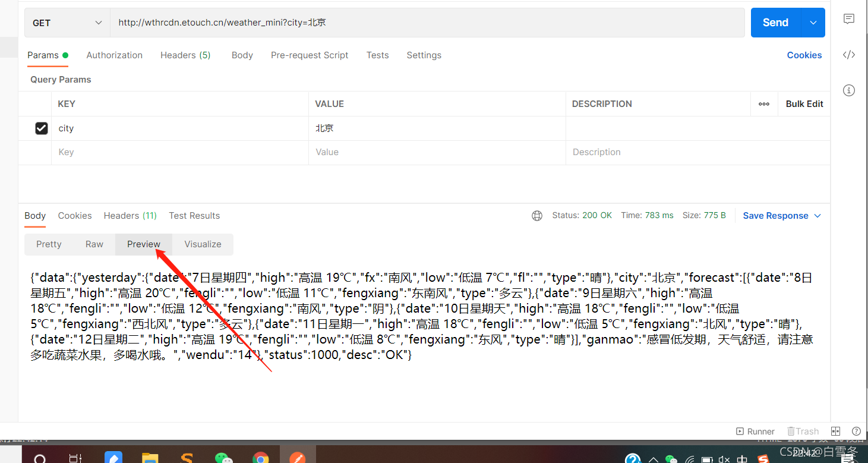Switch response view to Raw
Viewport: 868px width, 463px height.
(x=94, y=244)
